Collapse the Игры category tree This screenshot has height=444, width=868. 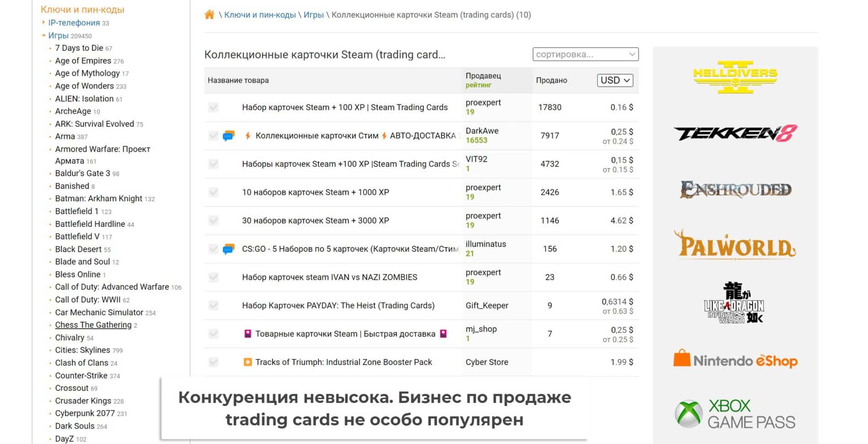44,35
